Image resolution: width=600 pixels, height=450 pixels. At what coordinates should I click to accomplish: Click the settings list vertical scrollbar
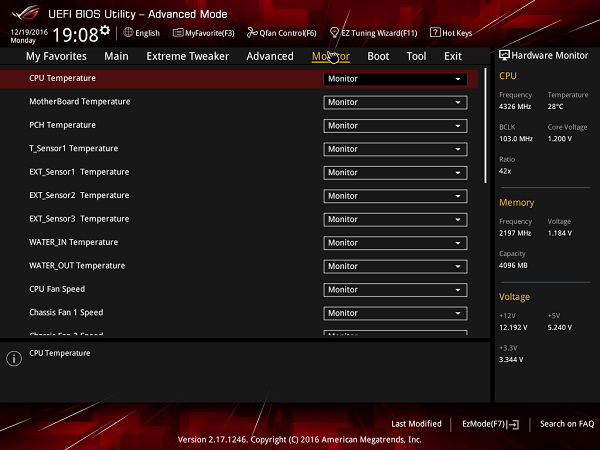485,126
